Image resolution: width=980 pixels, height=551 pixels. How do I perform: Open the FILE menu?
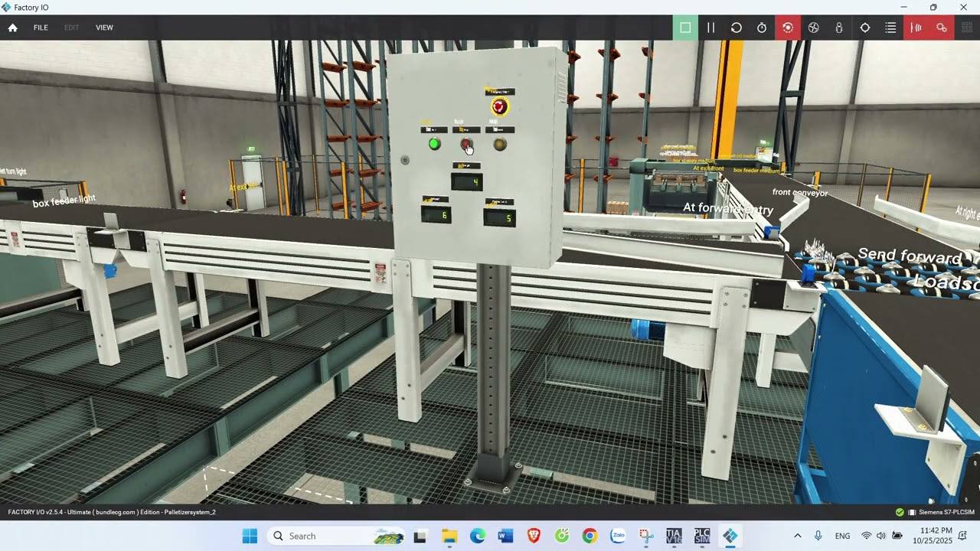click(41, 28)
